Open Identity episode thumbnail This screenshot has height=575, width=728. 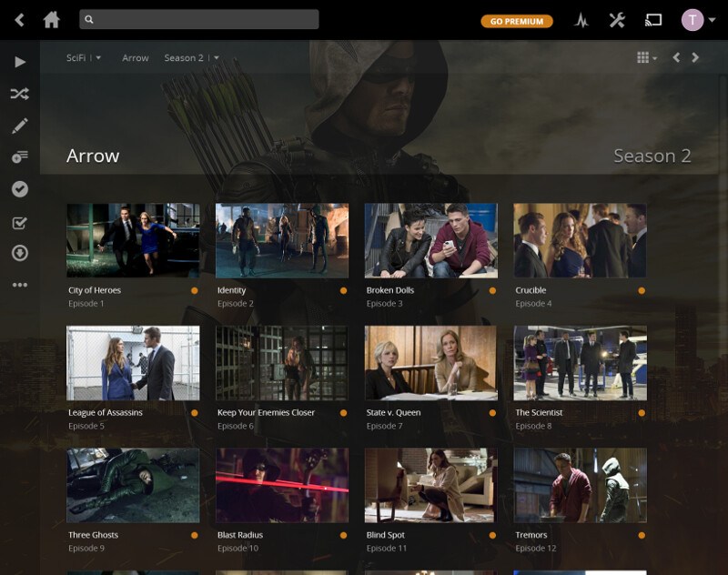click(282, 240)
